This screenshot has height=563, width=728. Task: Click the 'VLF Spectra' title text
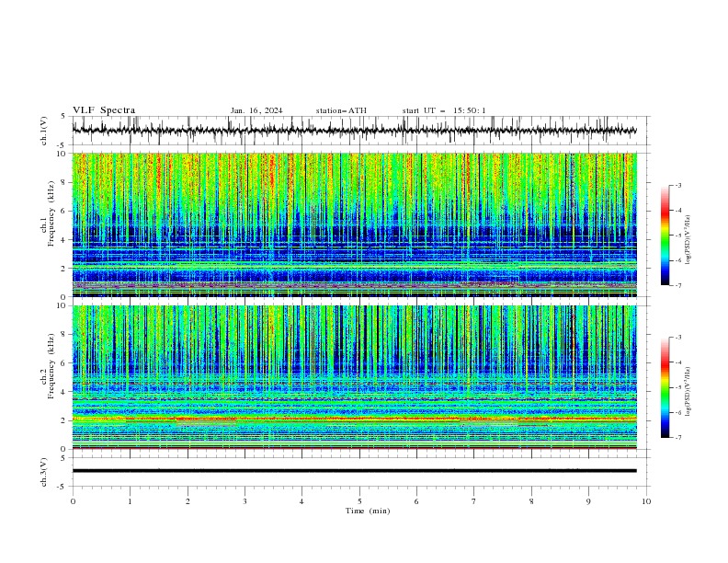104,110
